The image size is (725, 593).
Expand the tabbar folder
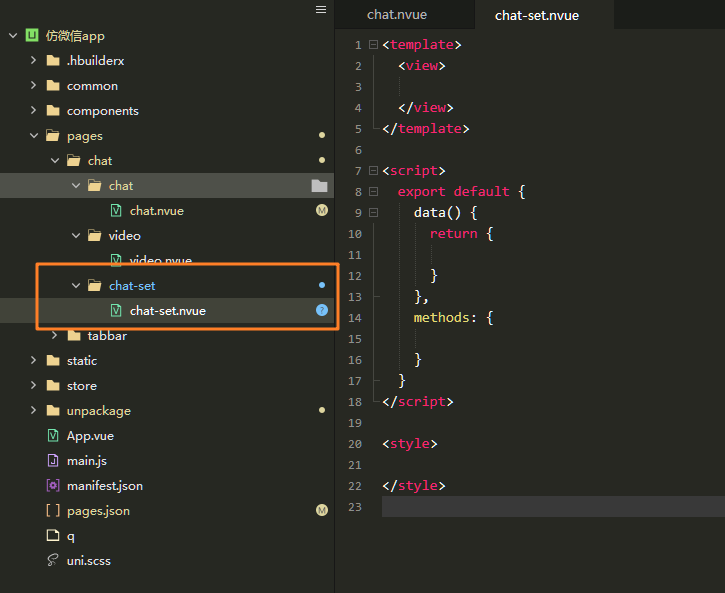[x=55, y=335]
